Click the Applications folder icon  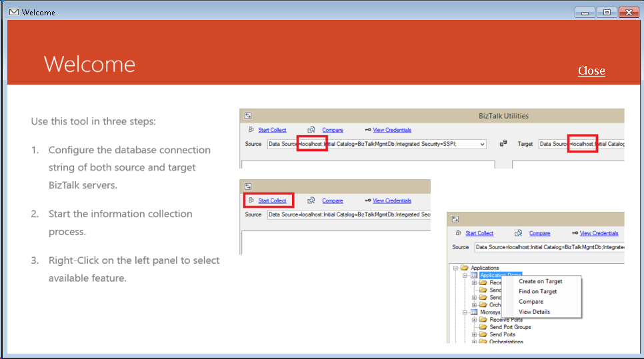point(465,268)
